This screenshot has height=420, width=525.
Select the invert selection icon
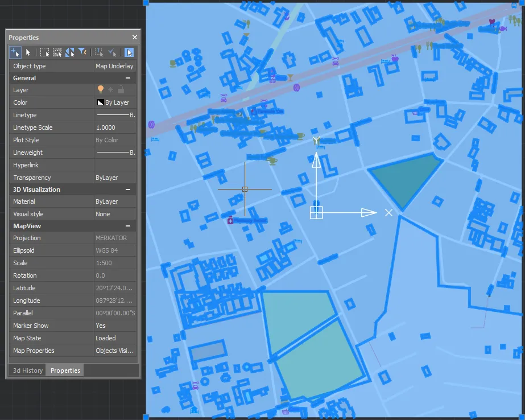(69, 52)
